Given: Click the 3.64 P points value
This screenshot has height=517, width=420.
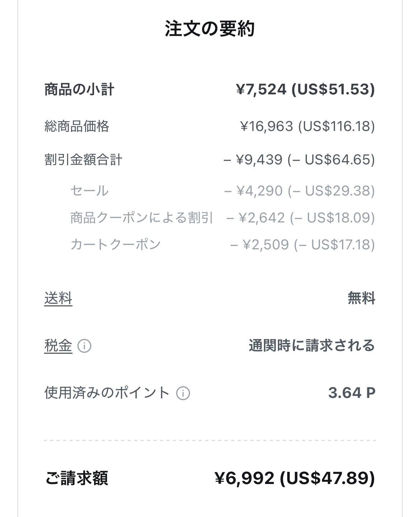Looking at the screenshot, I should point(351,393).
